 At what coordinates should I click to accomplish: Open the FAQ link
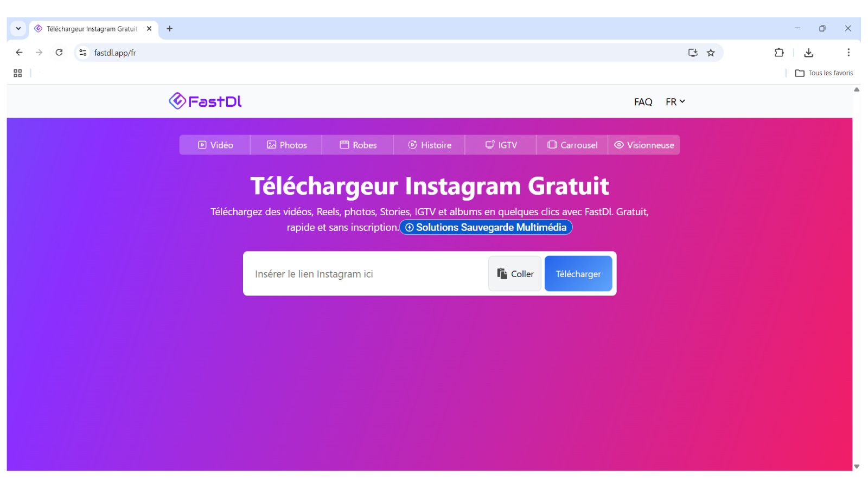coord(643,102)
